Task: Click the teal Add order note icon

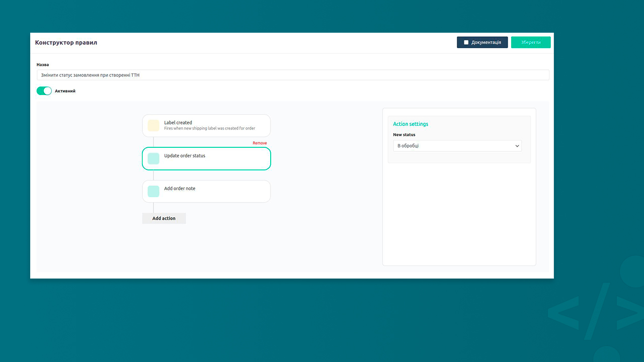Action: coord(153,191)
